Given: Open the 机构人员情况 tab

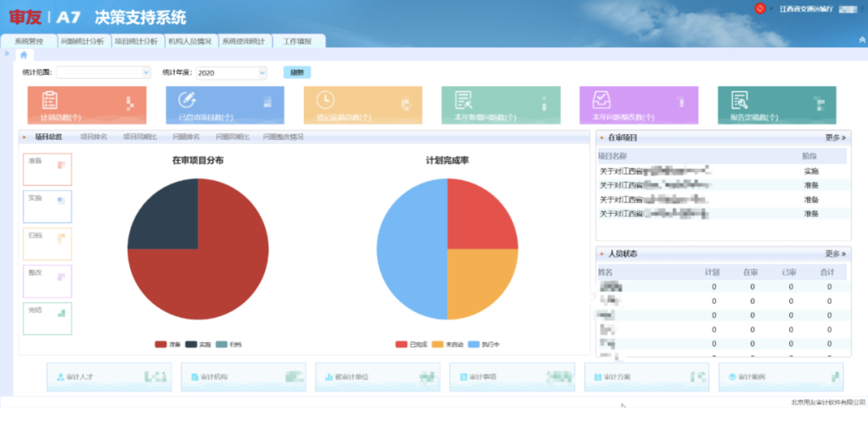Looking at the screenshot, I should coord(190,41).
